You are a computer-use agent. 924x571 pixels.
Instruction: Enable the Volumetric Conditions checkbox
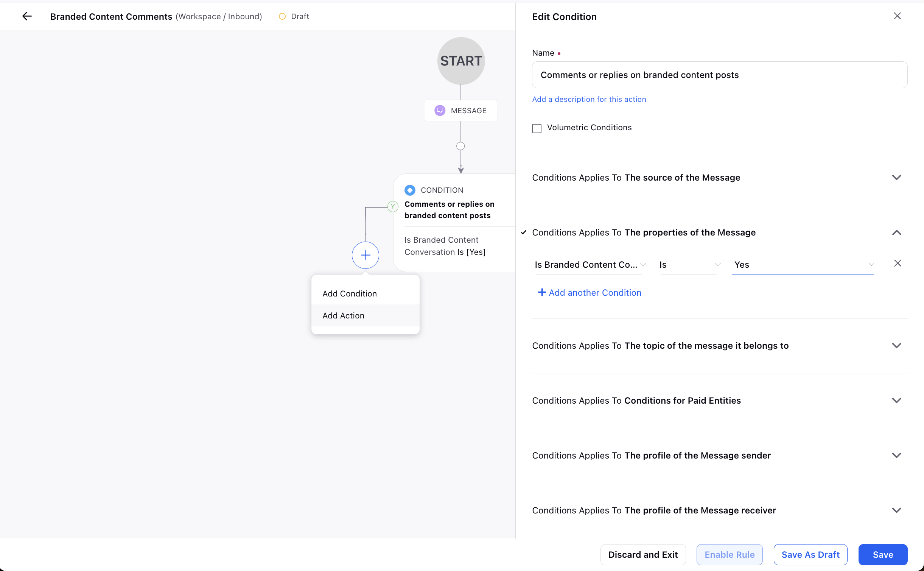point(537,128)
